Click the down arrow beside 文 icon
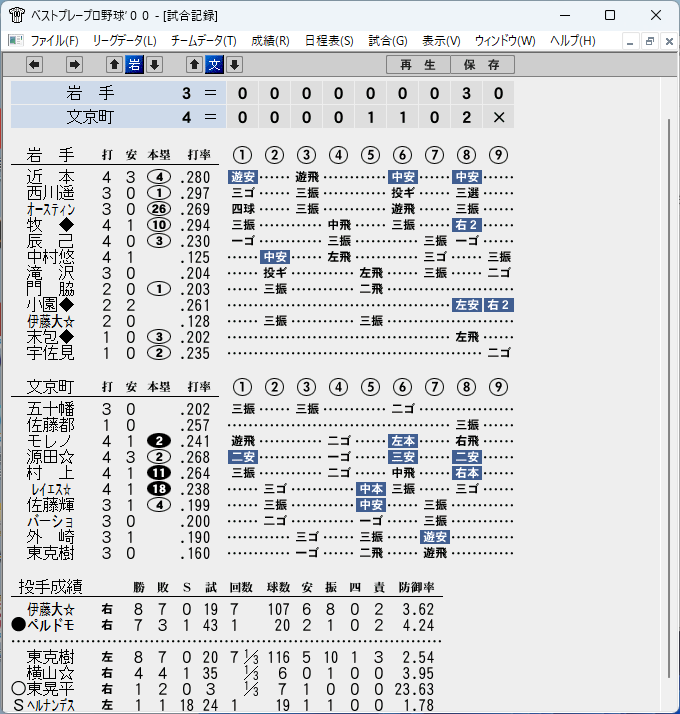 [235, 65]
